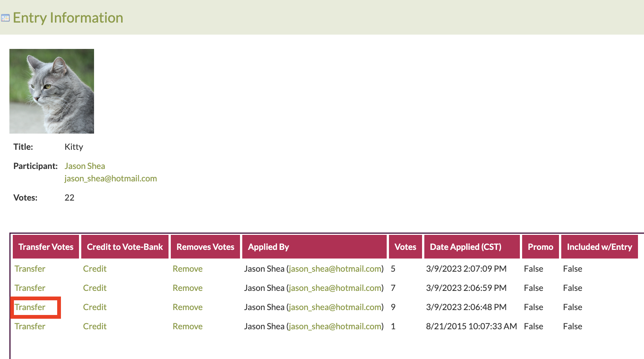The width and height of the screenshot is (644, 359).
Task: Click the Participant: field label
Action: pos(35,166)
